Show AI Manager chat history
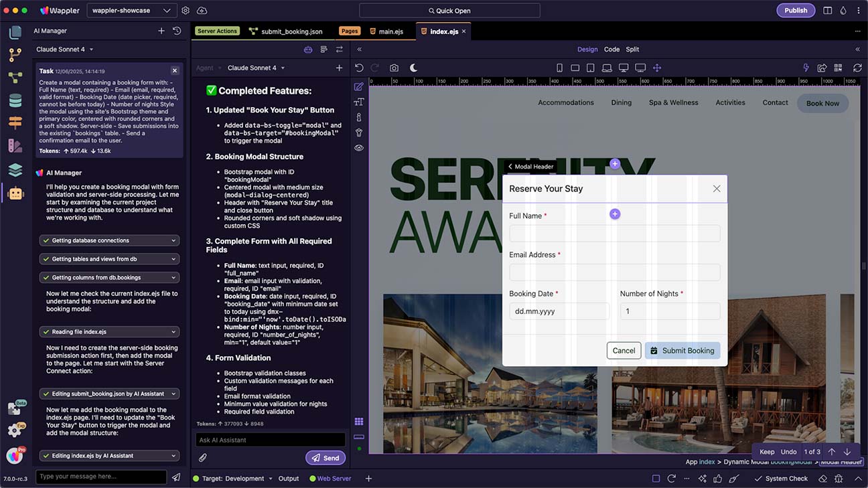The width and height of the screenshot is (868, 488). [x=177, y=31]
